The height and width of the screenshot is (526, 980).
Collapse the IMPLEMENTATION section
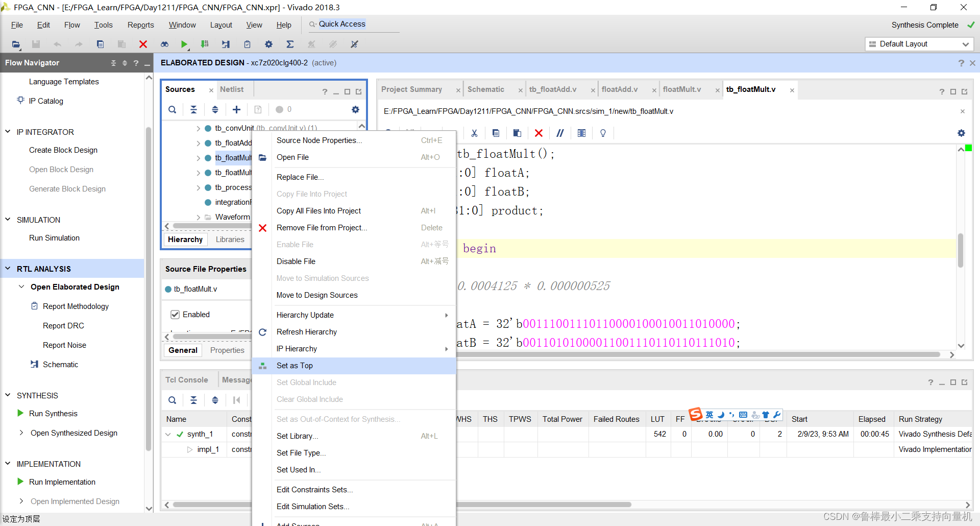pos(8,464)
